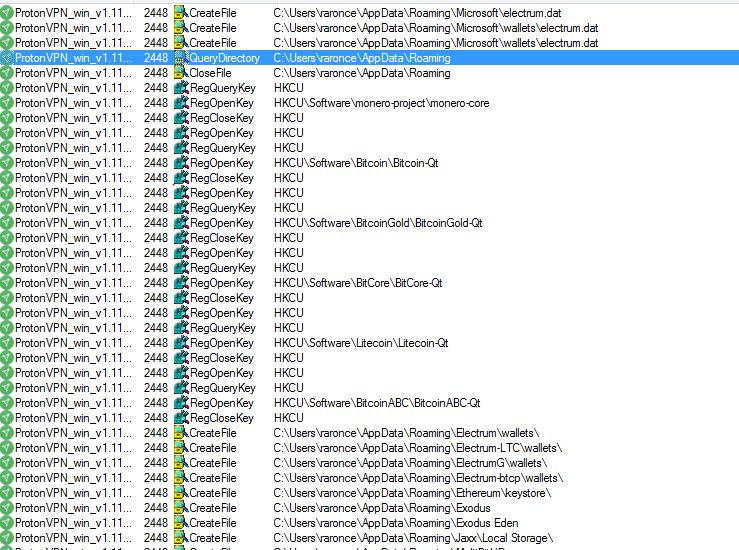Click the QueryDirectory operation name
This screenshot has width=739, height=550.
click(224, 58)
